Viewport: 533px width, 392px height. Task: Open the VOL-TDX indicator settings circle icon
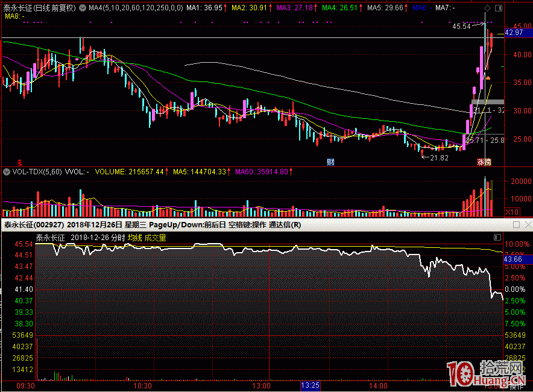(7, 172)
